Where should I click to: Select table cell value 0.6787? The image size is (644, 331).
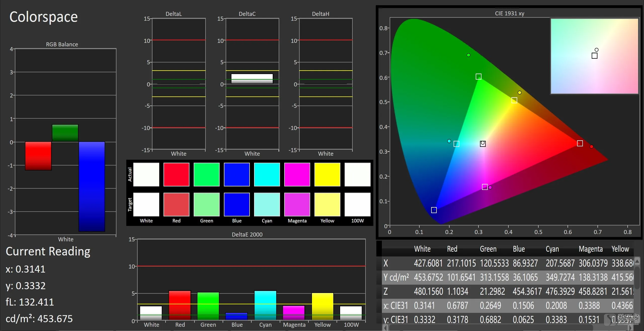click(458, 306)
